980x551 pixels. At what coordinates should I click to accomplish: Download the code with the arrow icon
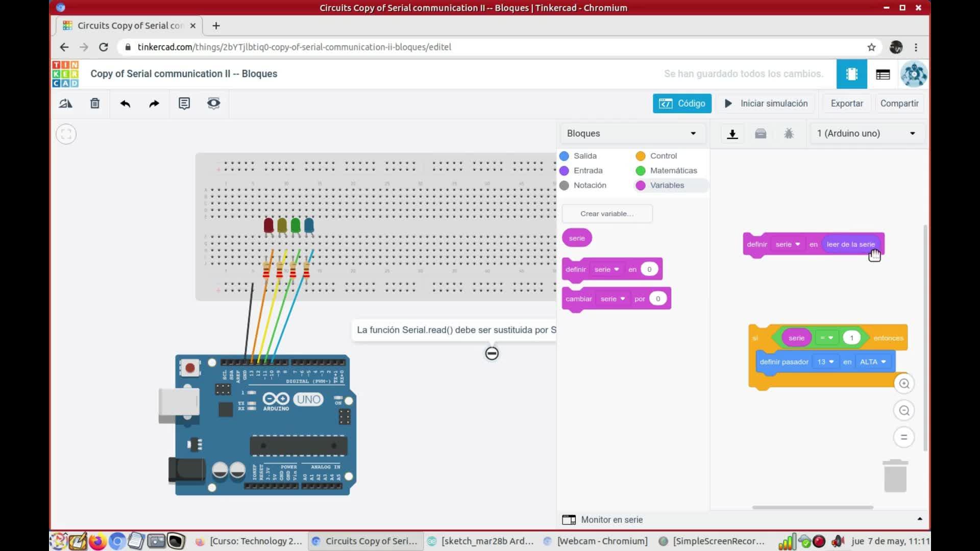[x=732, y=134]
